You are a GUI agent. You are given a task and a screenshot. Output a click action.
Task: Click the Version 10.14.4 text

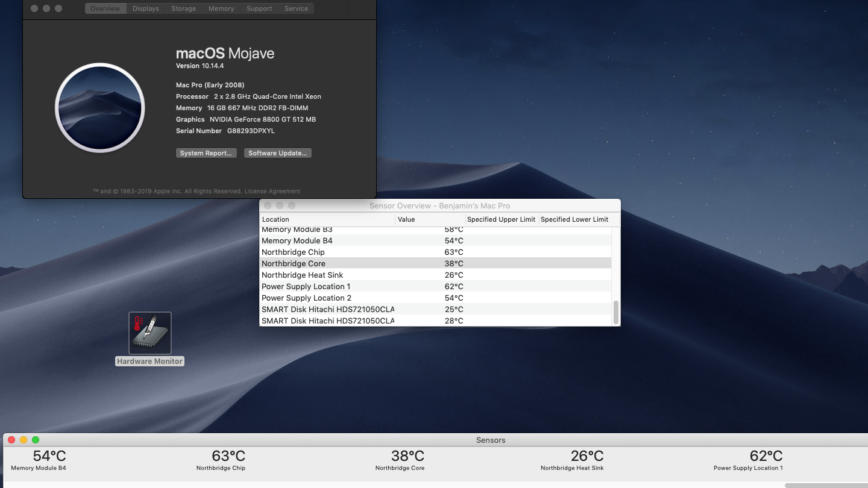pos(200,66)
